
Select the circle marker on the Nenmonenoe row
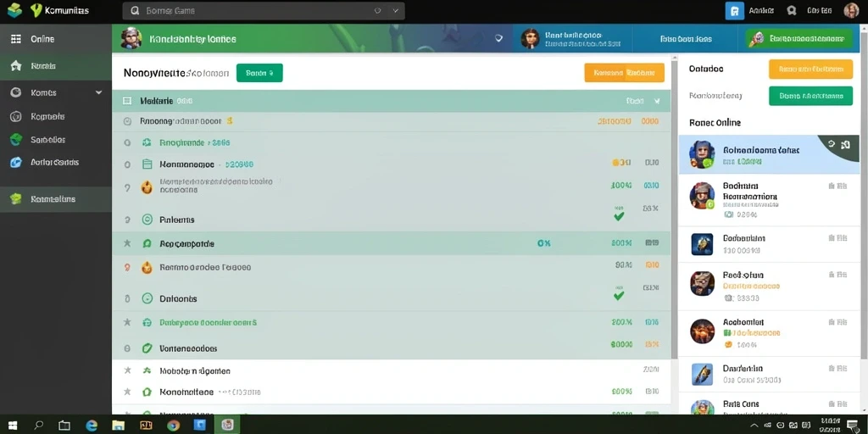(x=127, y=164)
